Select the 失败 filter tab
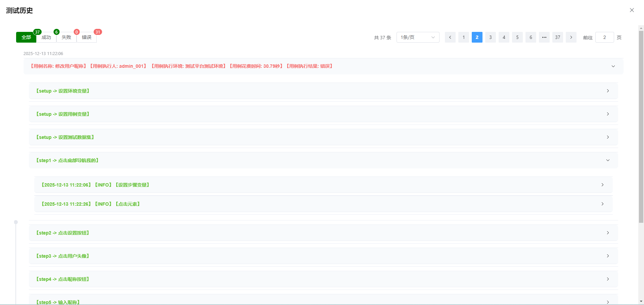This screenshot has width=644, height=305. tap(66, 37)
